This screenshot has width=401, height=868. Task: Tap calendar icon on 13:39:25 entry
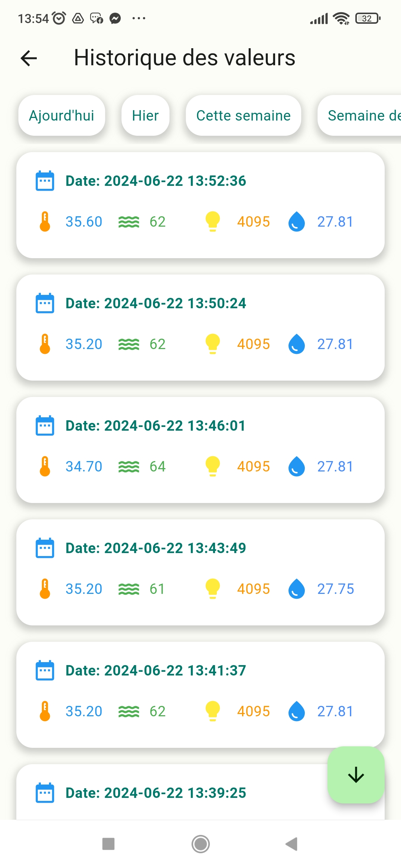click(x=45, y=793)
